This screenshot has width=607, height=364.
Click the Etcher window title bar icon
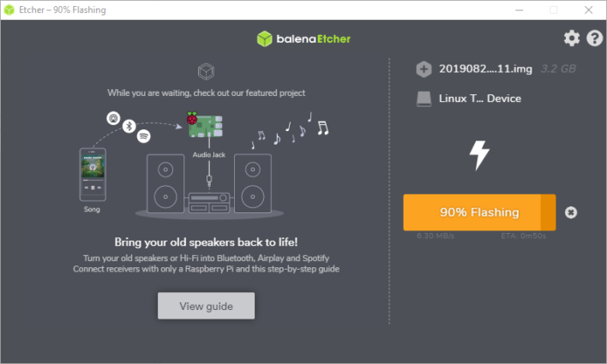pos(9,9)
